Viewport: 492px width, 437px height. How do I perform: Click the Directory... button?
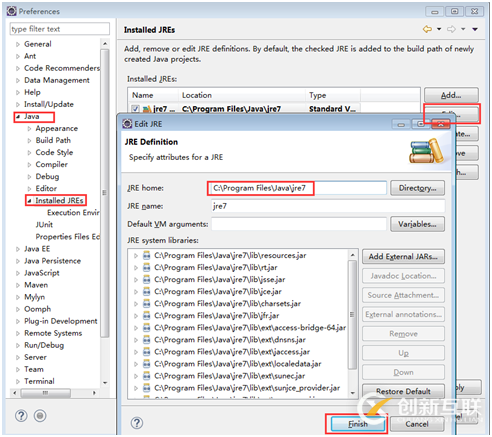[x=417, y=188]
